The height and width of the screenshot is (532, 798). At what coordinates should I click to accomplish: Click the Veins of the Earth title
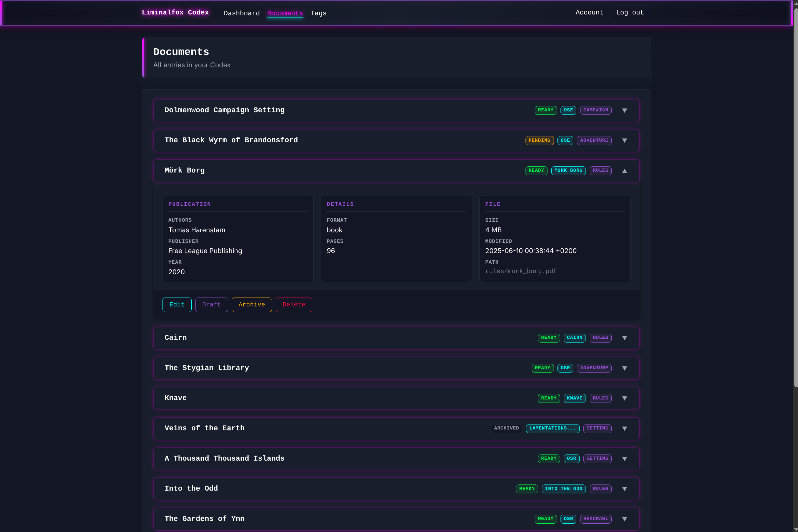point(204,428)
